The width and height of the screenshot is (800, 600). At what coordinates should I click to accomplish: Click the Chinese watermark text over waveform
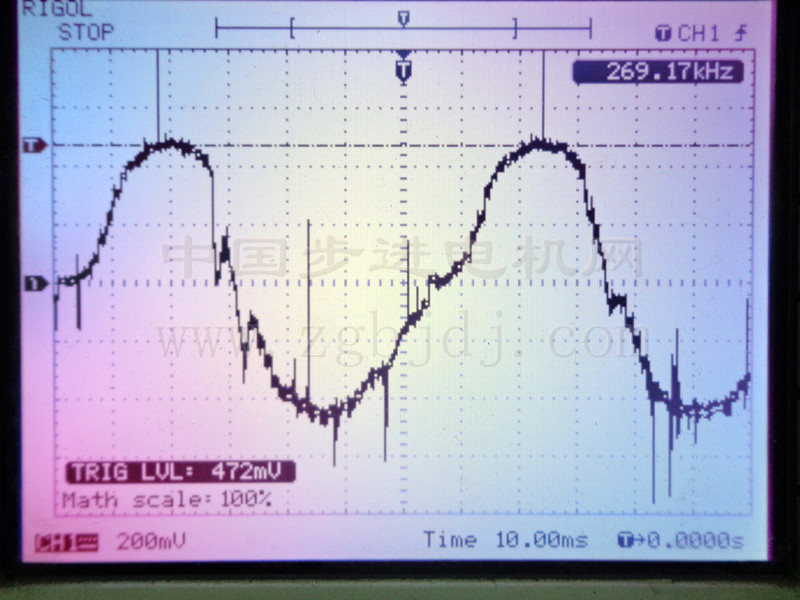pos(400,260)
